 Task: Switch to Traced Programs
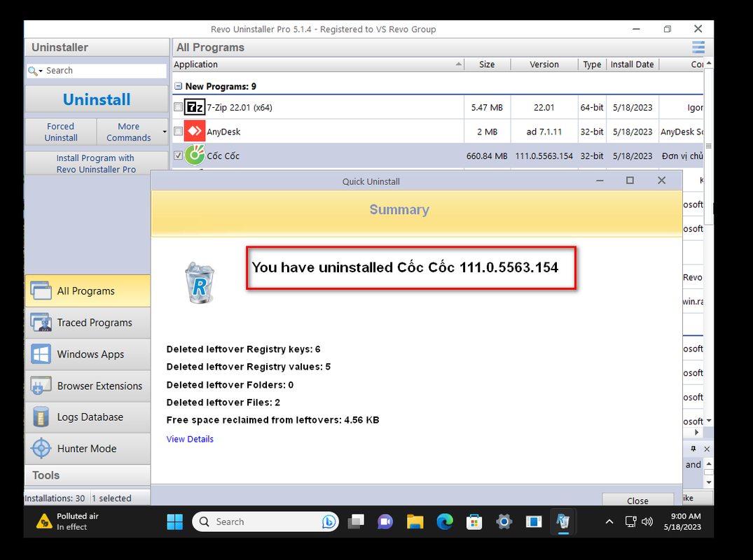tap(88, 323)
